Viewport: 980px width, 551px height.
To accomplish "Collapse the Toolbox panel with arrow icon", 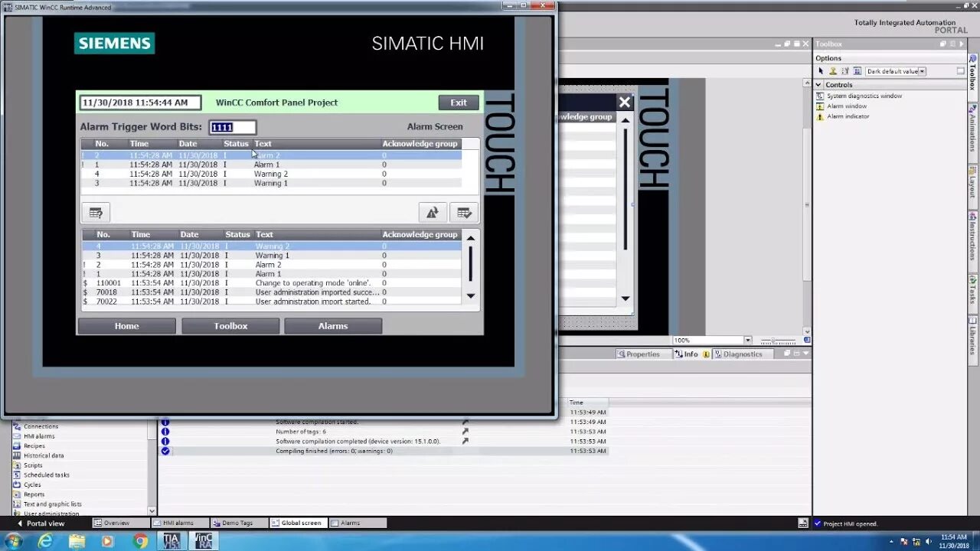I will click(962, 44).
